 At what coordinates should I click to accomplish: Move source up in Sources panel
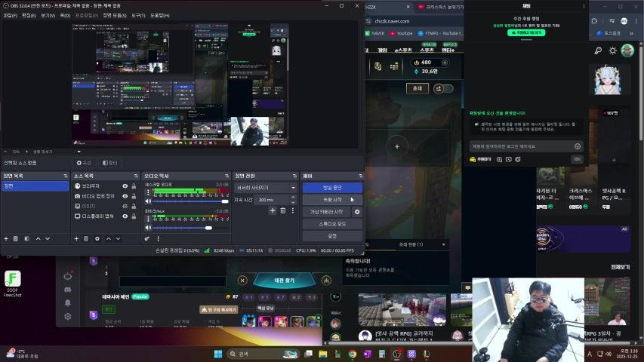(109, 238)
